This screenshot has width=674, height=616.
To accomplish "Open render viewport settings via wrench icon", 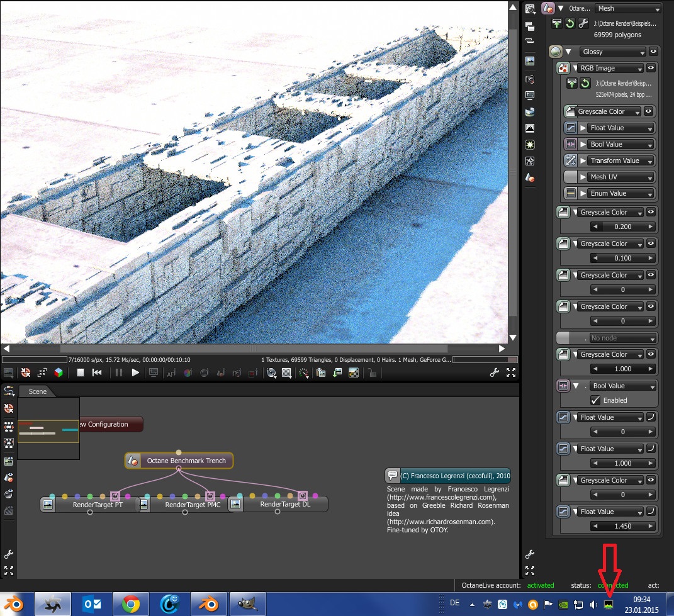I will 494,372.
